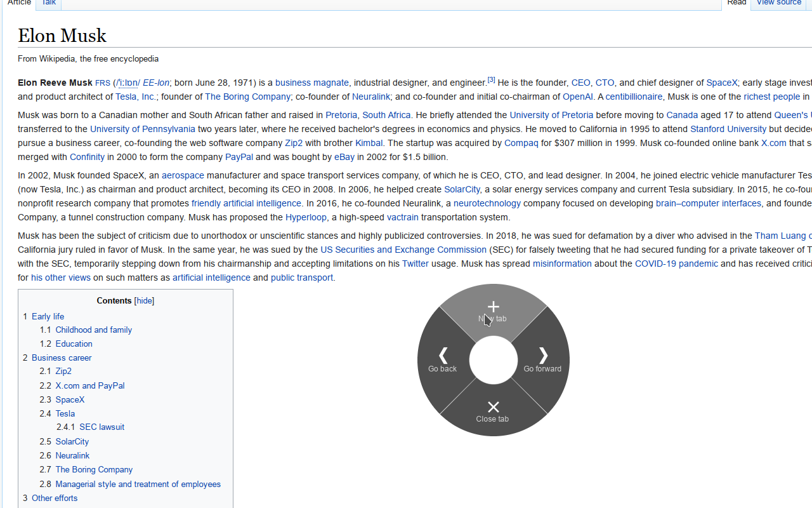
Task: Jump to 2.7 The Boring Company section
Action: click(86, 469)
